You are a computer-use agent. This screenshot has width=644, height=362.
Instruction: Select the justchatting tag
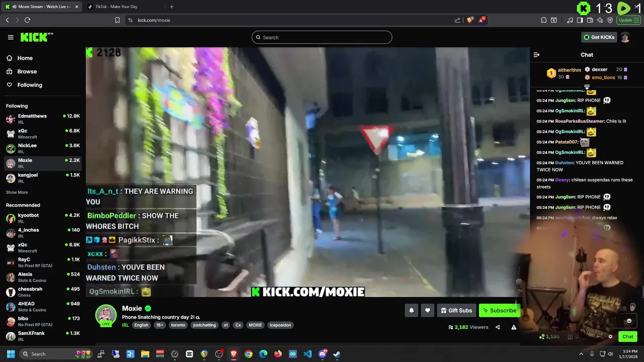click(x=204, y=325)
